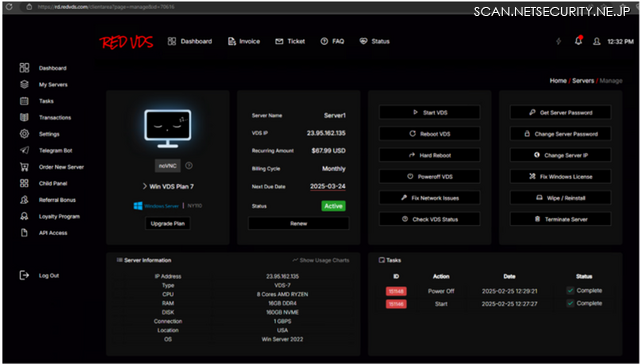Screen dimensions: 640x364
Task: Click the Start VDS button
Action: click(x=429, y=113)
